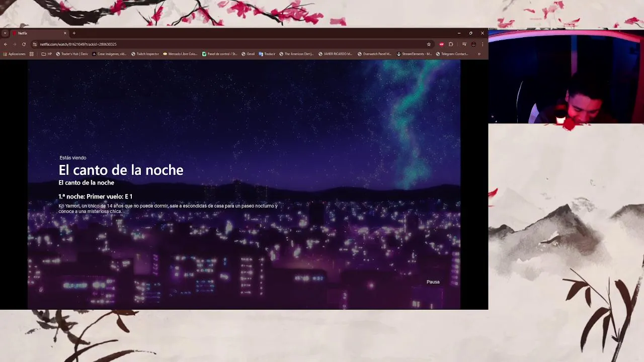Expand the tab search dropdown

coord(5,33)
